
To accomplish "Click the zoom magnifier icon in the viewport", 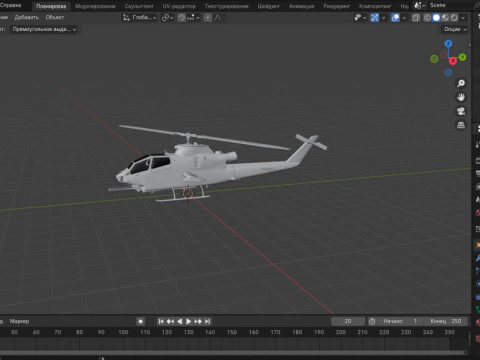I will pos(461,83).
